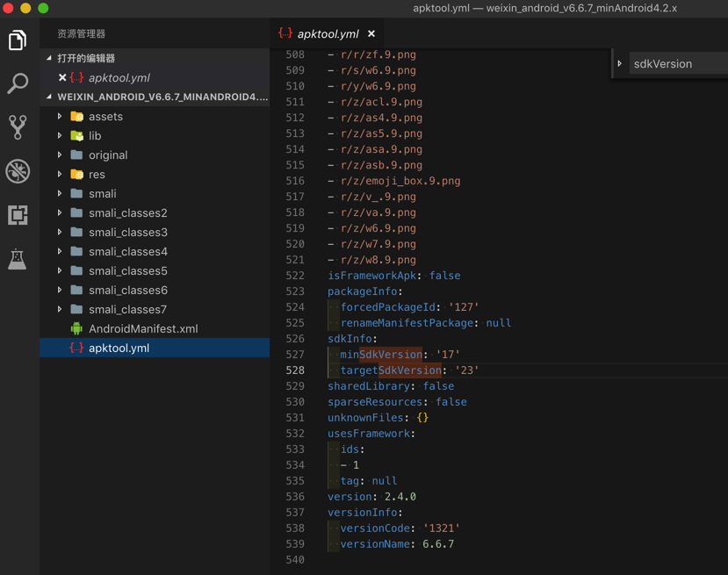Viewport: 728px width, 575px height.
Task: Select apktool.yml in open editors
Action: 155,77
